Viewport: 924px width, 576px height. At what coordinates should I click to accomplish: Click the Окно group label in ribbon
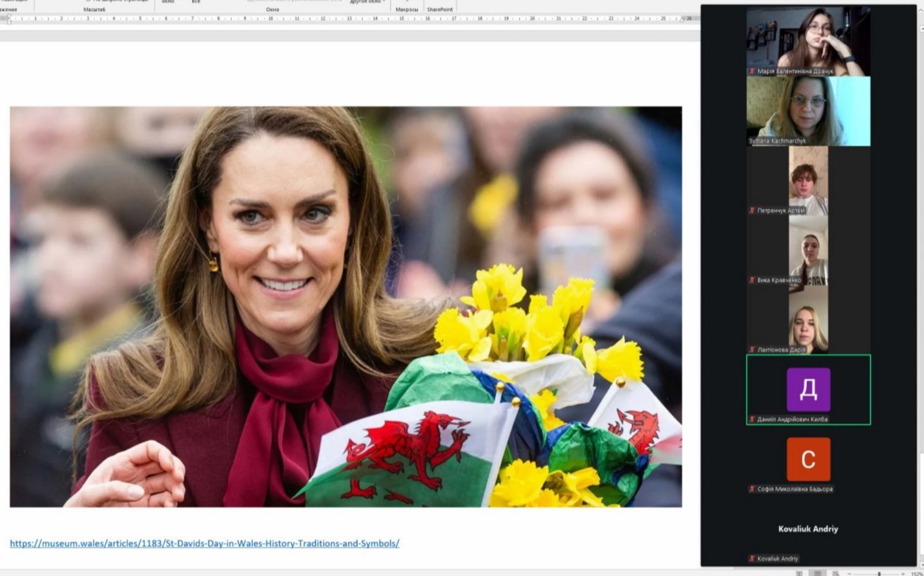pyautogui.click(x=273, y=9)
